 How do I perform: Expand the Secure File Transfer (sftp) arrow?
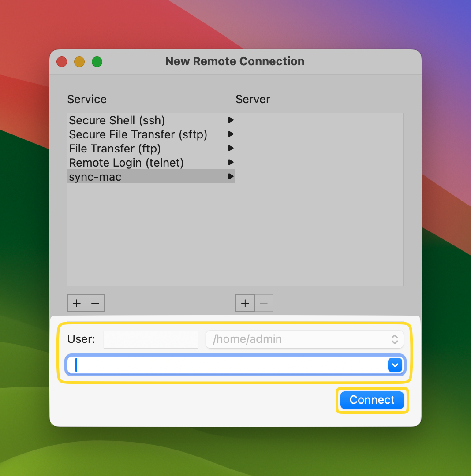pos(231,134)
